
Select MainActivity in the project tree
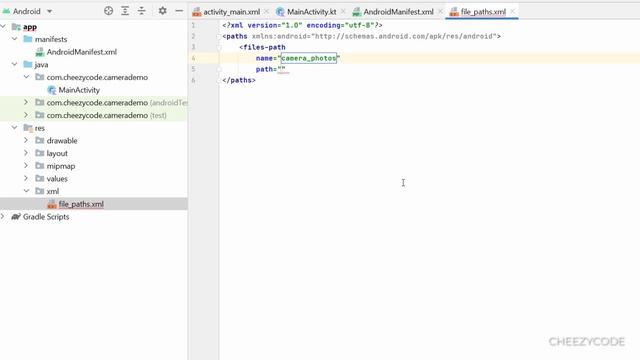tap(79, 90)
